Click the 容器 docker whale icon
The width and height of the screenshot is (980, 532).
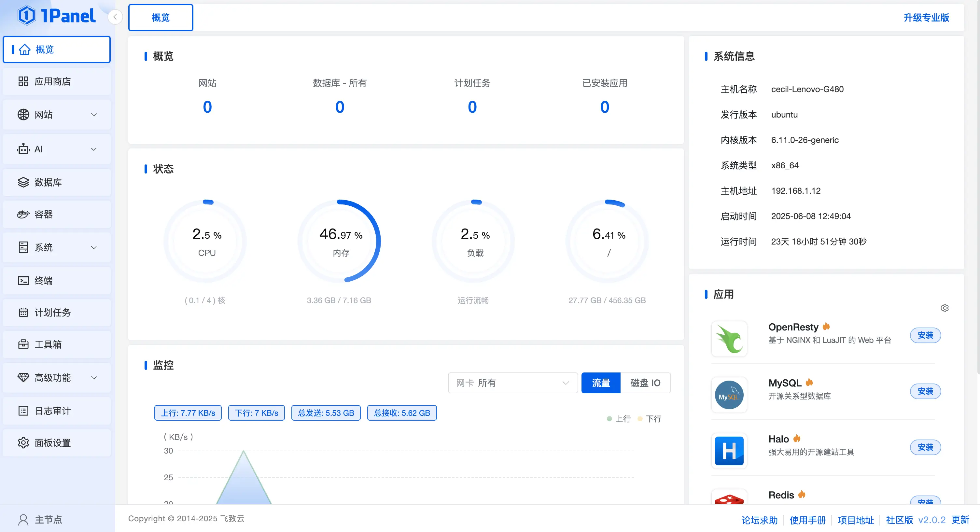tap(23, 214)
